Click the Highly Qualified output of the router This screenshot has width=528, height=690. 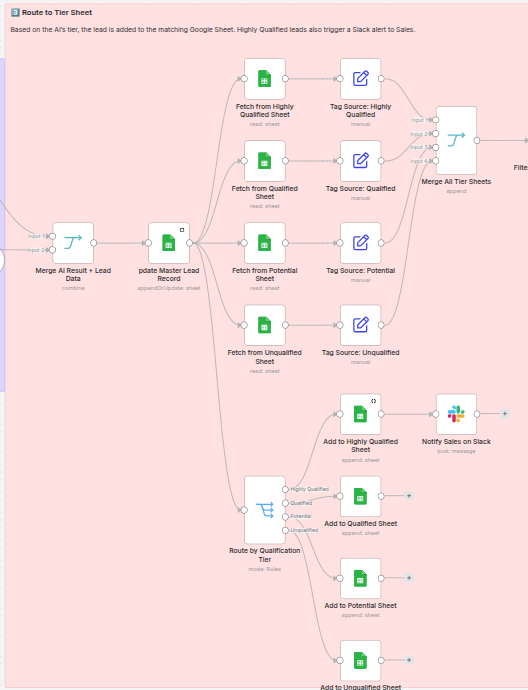coord(286,489)
